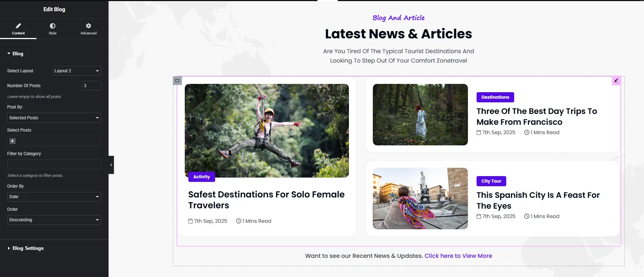Open the Select Layout dropdown
This screenshot has height=277, width=644.
(x=77, y=71)
